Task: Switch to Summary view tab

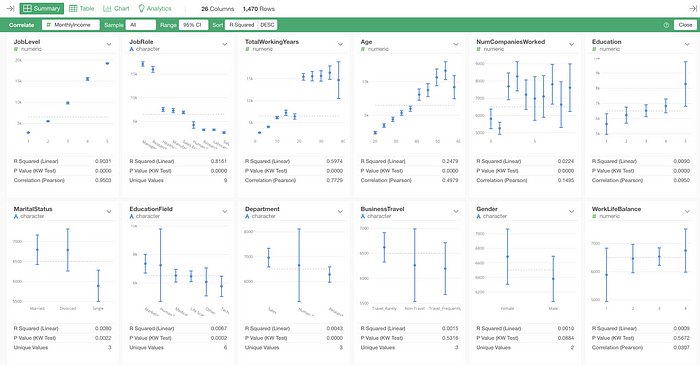Action: pyautogui.click(x=42, y=8)
